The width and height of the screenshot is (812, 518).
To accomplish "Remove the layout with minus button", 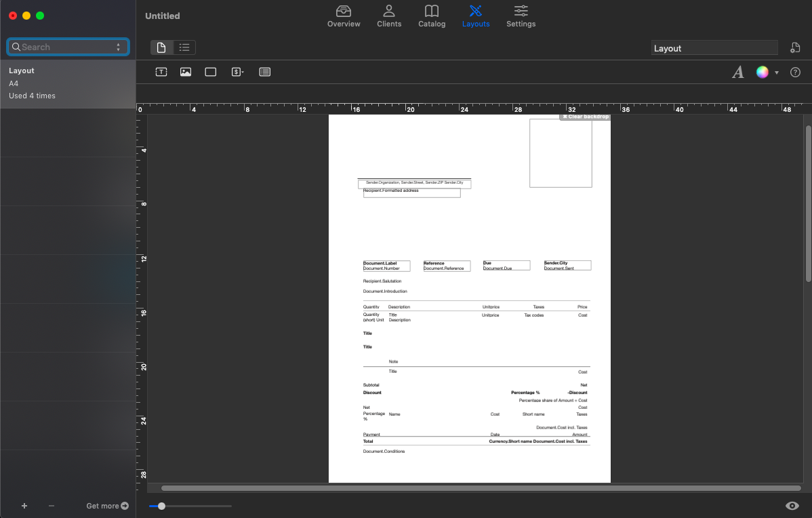I will point(52,506).
